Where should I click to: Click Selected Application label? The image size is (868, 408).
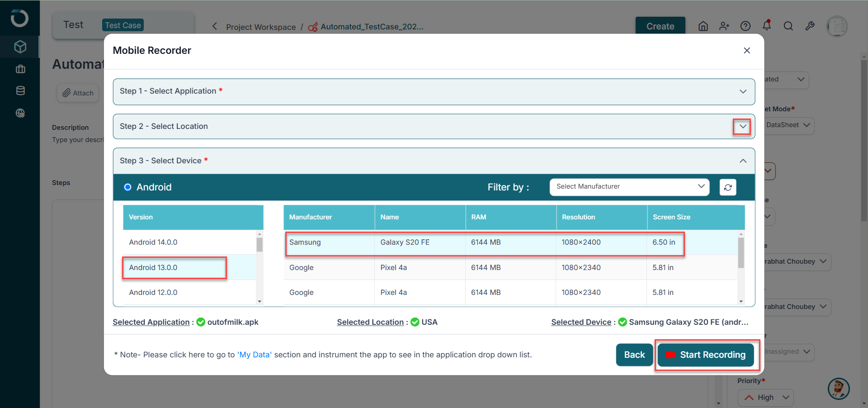(x=151, y=322)
